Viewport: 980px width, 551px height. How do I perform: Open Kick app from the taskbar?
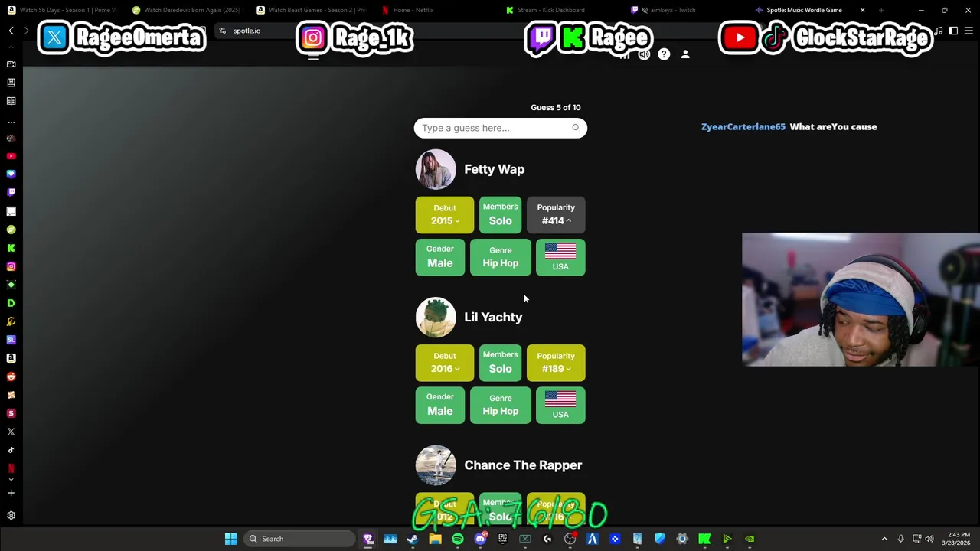click(x=704, y=539)
